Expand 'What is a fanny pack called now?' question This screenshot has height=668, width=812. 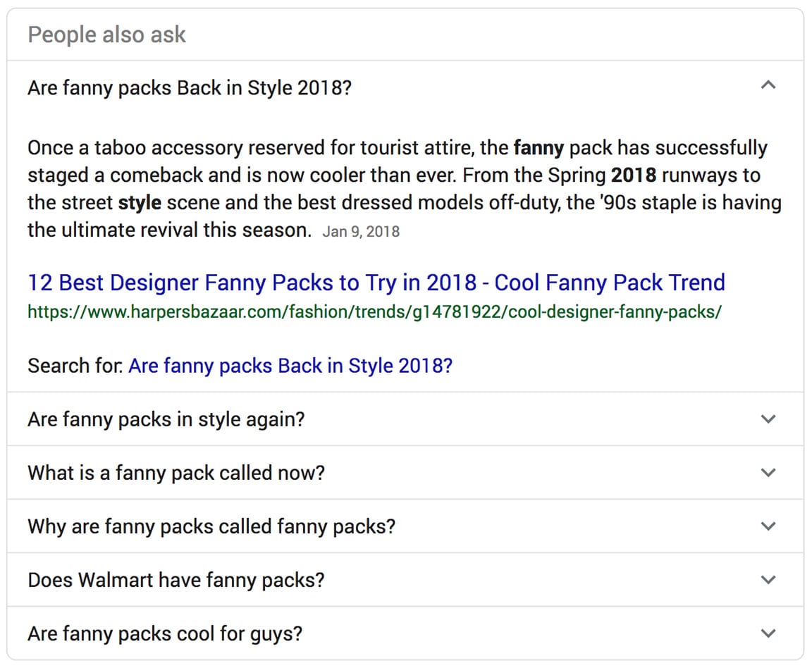[405, 472]
